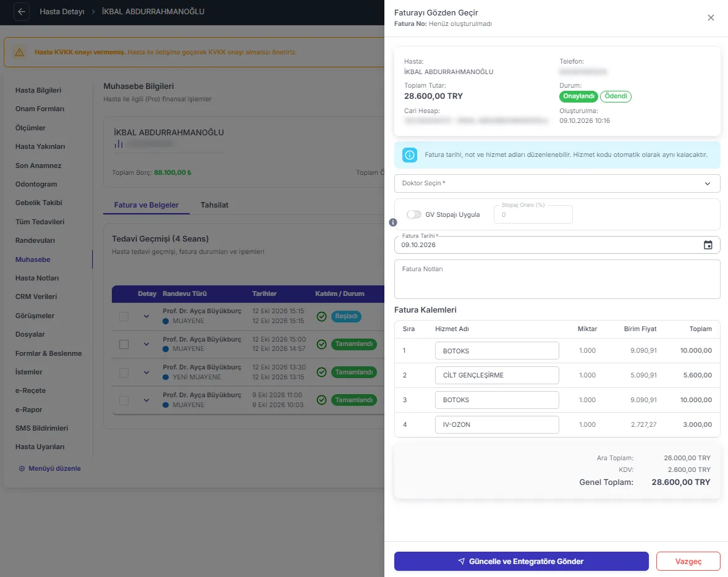Click the attendance check icon for 12 Eki 13:30
728x577 pixels.
321,372
